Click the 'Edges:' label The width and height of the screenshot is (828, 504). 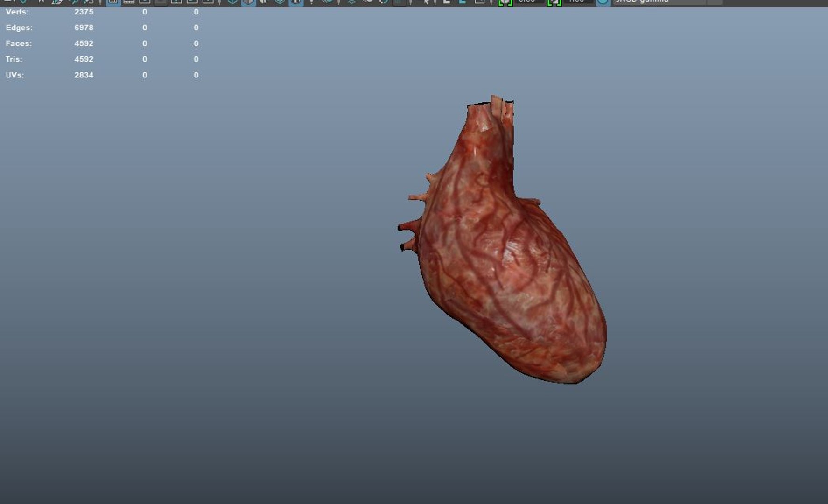click(x=19, y=28)
